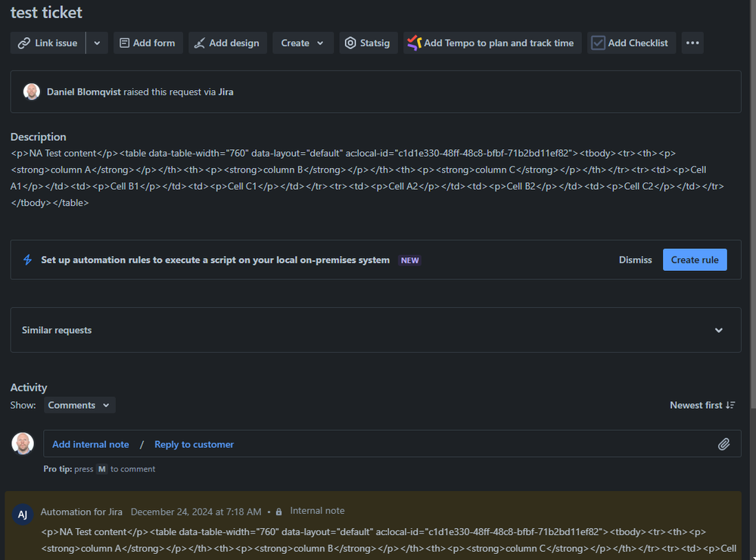The width and height of the screenshot is (756, 560).
Task: Expand the Similar requests section
Action: 719,330
